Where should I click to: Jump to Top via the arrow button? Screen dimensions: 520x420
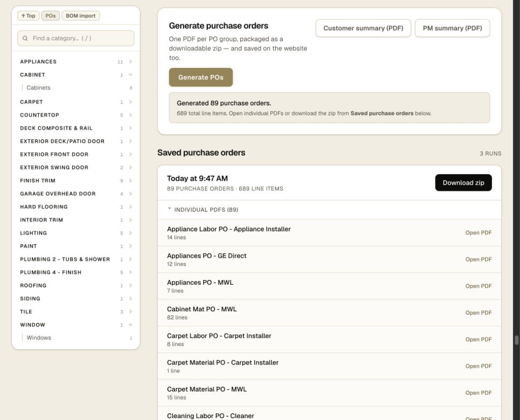(x=28, y=16)
